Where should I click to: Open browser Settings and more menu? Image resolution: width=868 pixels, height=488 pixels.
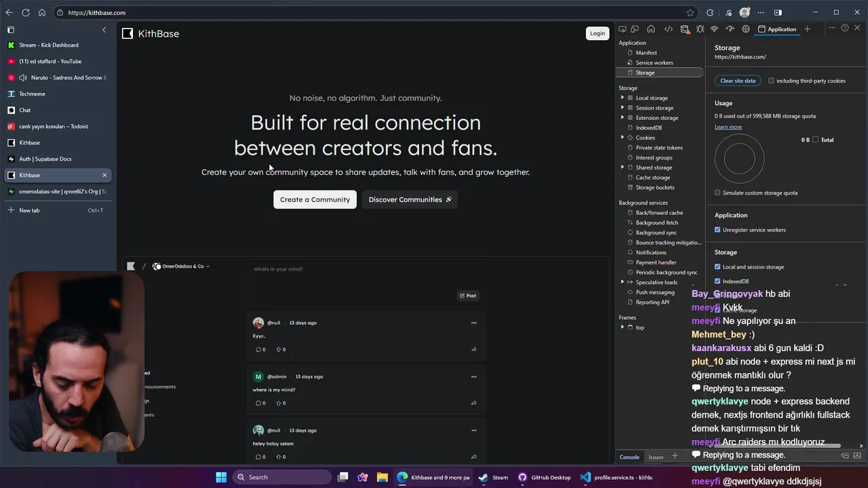pyautogui.click(x=761, y=12)
